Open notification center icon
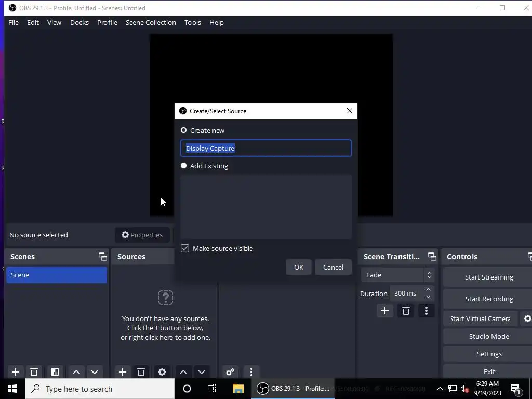532x399 pixels. (516, 389)
